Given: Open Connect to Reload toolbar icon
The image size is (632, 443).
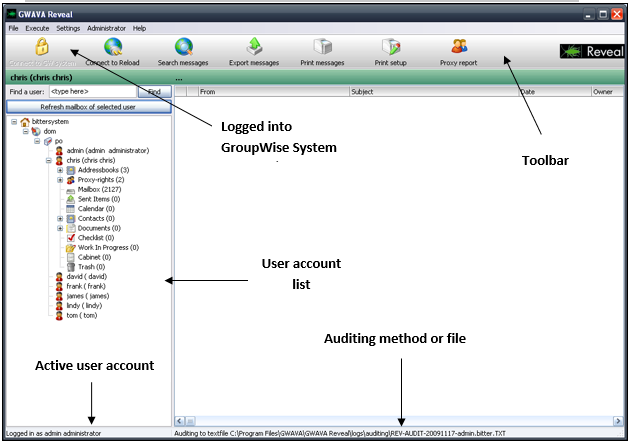Looking at the screenshot, I should pyautogui.click(x=113, y=47).
